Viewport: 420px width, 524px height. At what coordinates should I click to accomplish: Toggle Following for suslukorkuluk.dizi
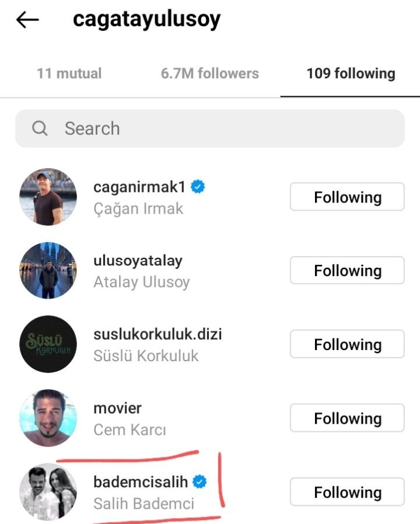[x=347, y=344]
